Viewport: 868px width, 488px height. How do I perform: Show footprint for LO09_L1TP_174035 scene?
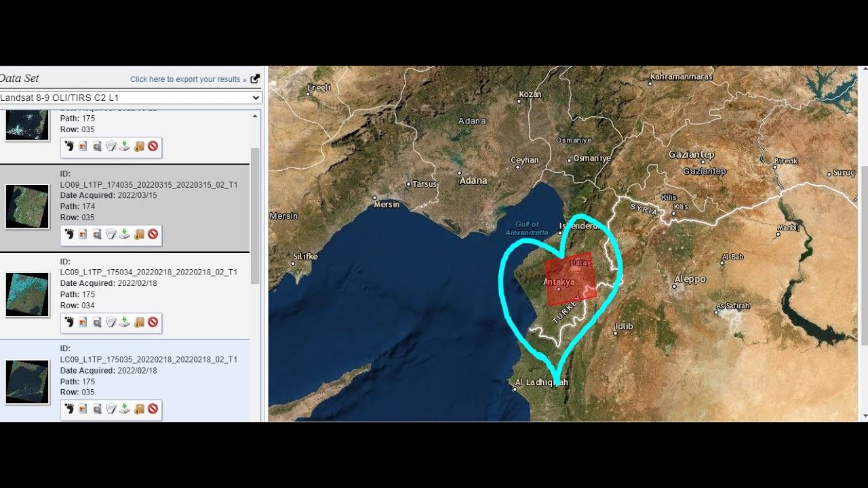(x=69, y=235)
